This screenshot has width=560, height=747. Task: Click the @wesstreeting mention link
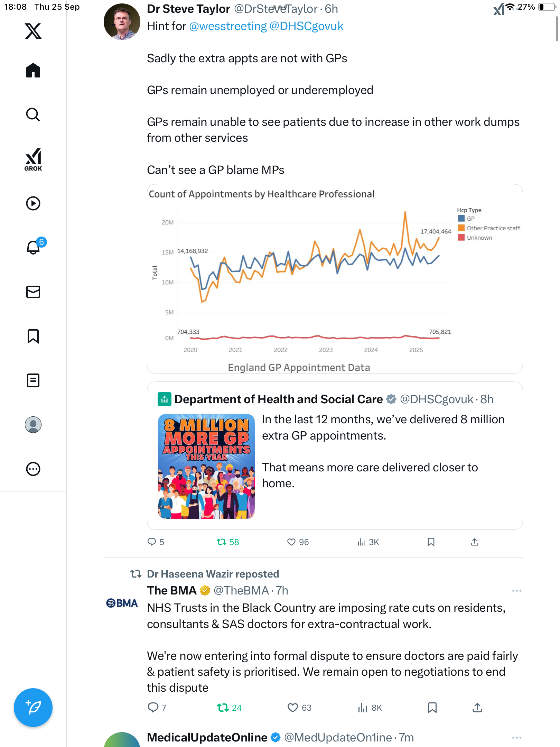[228, 26]
